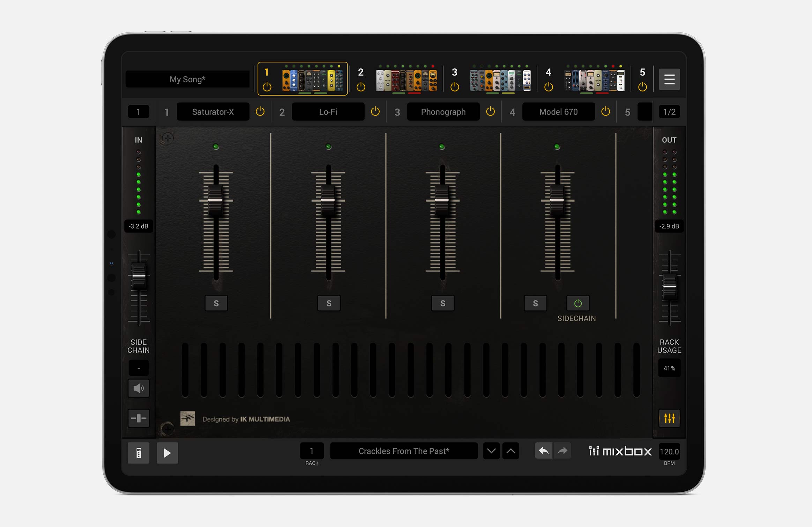Image resolution: width=812 pixels, height=527 pixels.
Task: Click the 1/2 page indicator
Action: click(x=669, y=112)
